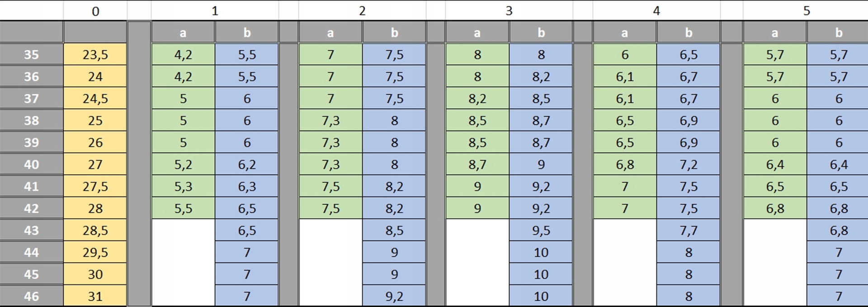868x307 pixels.
Task: Click column header 0
Action: pyautogui.click(x=95, y=11)
